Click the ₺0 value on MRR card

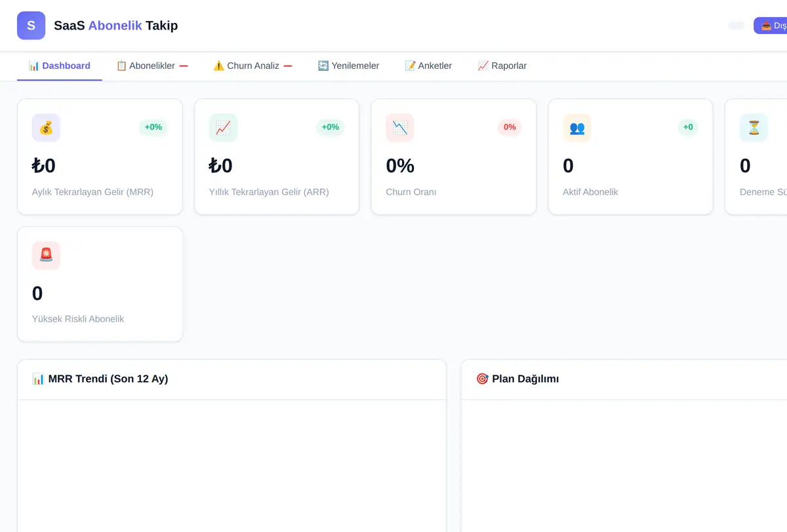pos(44,166)
